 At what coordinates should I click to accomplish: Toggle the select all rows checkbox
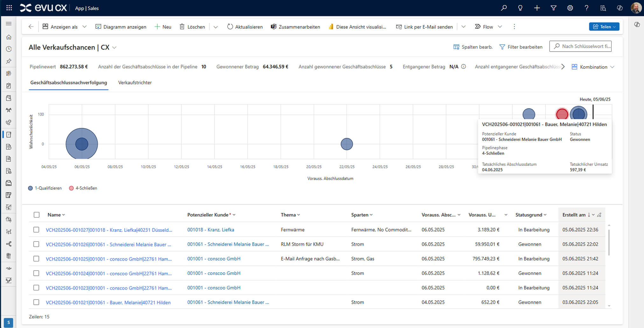(37, 215)
